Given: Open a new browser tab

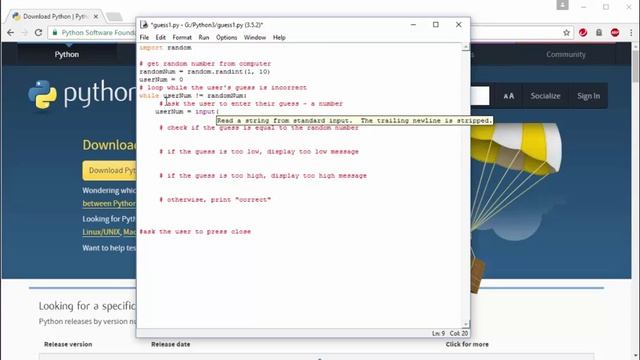Looking at the screenshot, I should pyautogui.click(x=114, y=17).
